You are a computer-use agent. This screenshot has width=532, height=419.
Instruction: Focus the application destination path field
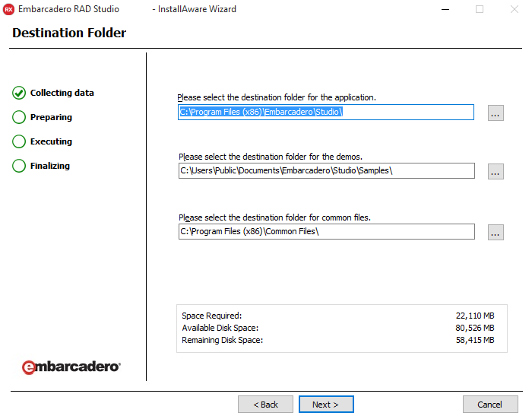326,112
